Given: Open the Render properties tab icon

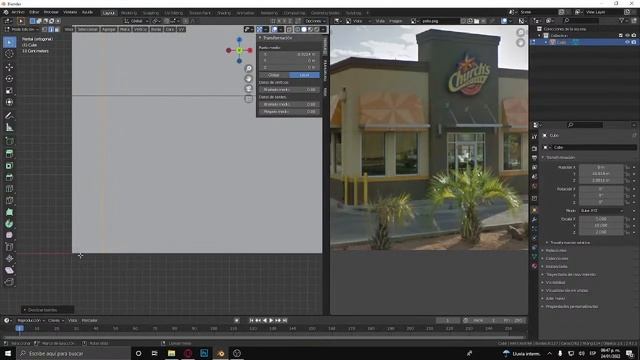Looking at the screenshot, I should point(534,149).
